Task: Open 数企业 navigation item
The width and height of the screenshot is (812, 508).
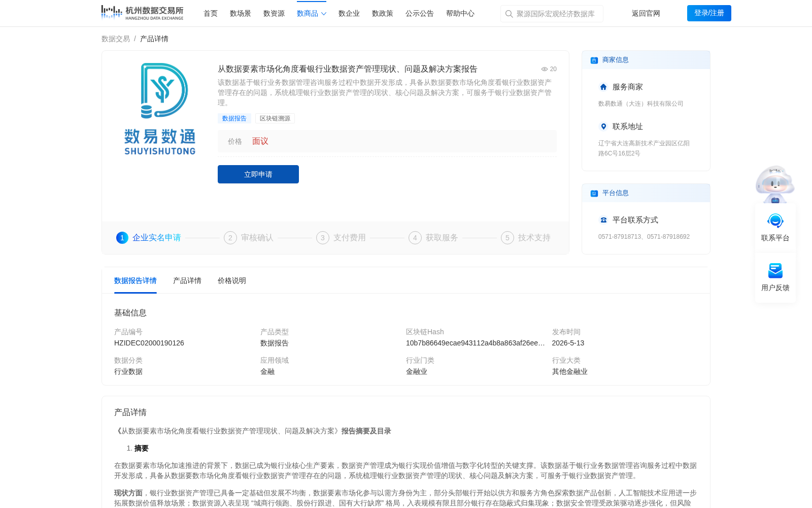Action: (x=349, y=13)
